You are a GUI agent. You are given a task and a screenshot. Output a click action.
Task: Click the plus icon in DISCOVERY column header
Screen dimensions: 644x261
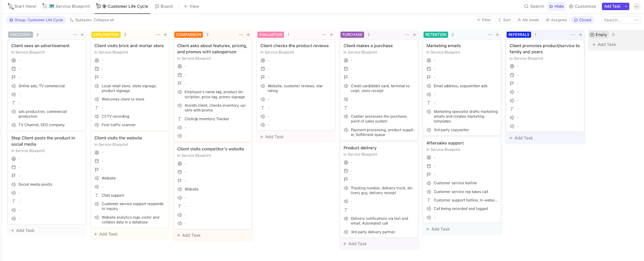click(x=82, y=35)
